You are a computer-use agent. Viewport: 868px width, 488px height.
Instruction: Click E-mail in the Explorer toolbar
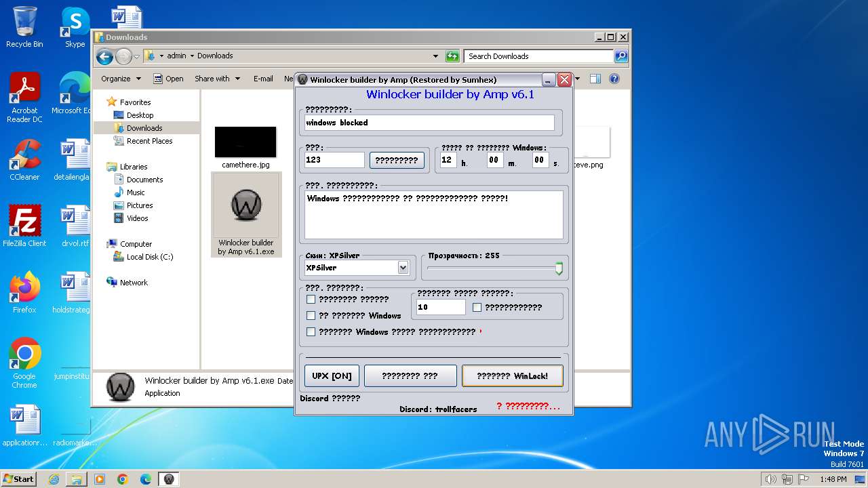pyautogui.click(x=263, y=79)
